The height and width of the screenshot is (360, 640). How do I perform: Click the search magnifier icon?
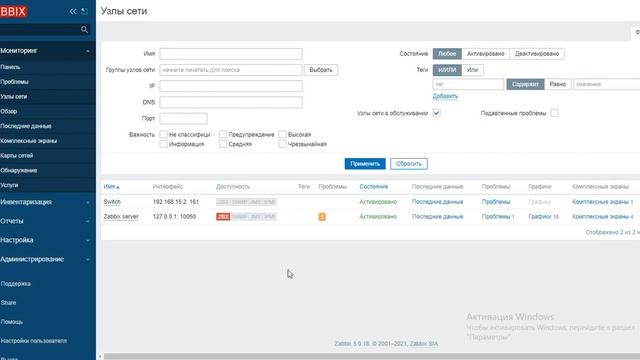84,29
